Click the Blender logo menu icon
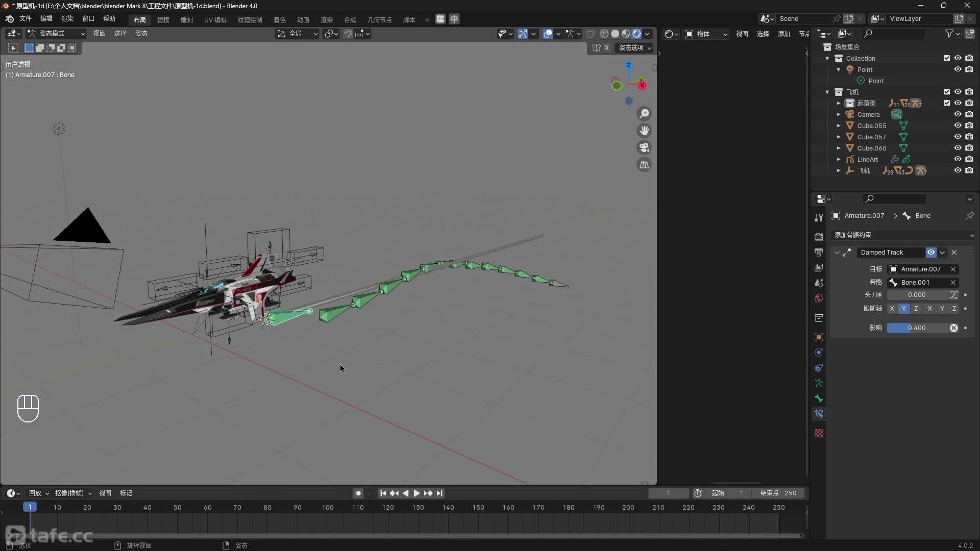Viewport: 980px width, 551px height. coord(9,19)
